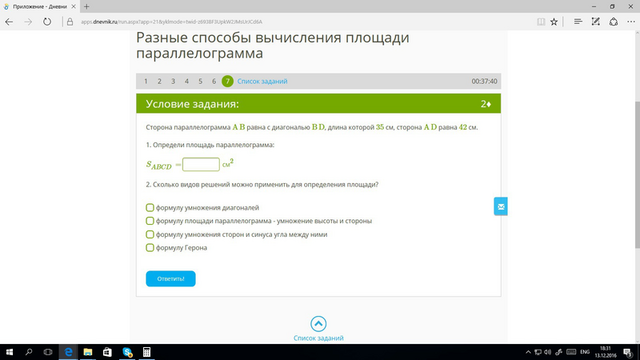
Task: Open Task View on the taskbar
Action: coord(48,352)
